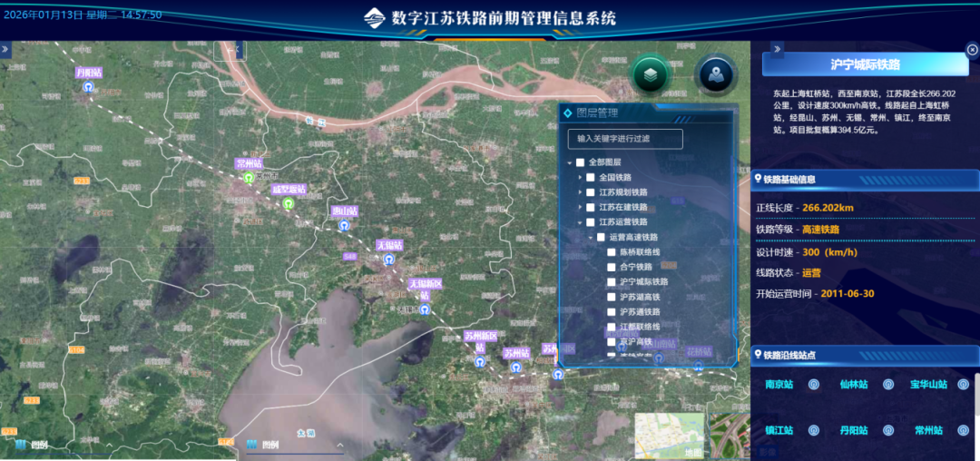This screenshot has height=461, width=980.
Task: Click the date and time in header
Action: 83,15
